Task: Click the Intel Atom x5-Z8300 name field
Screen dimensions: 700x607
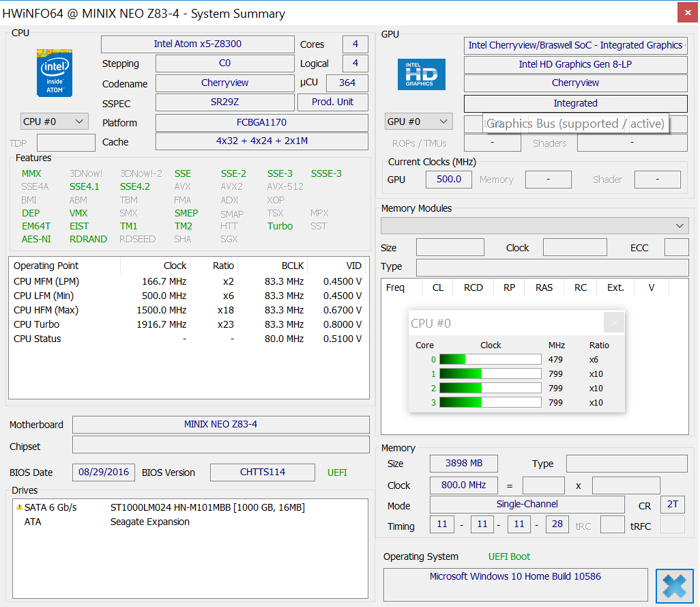Action: pyautogui.click(x=197, y=44)
